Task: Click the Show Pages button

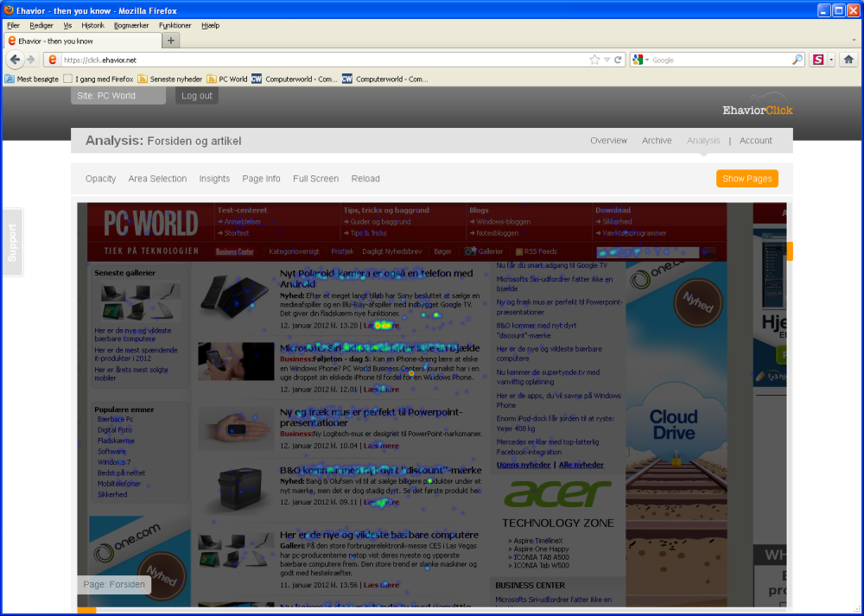Action: point(747,179)
